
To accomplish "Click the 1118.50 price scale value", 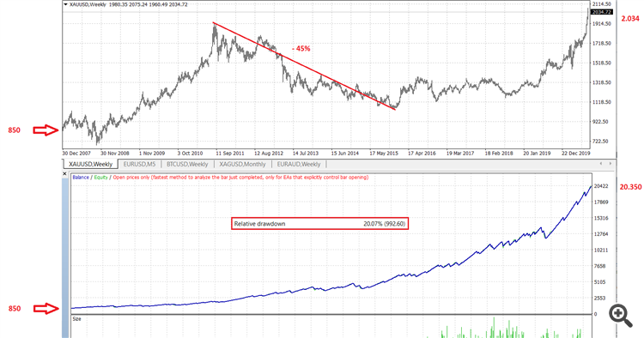I will 602,102.
